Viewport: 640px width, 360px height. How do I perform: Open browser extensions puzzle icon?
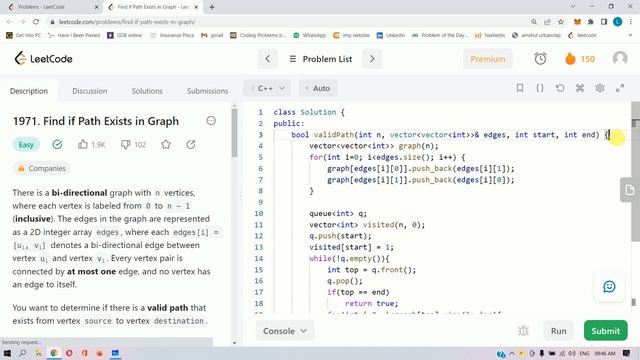tap(590, 22)
